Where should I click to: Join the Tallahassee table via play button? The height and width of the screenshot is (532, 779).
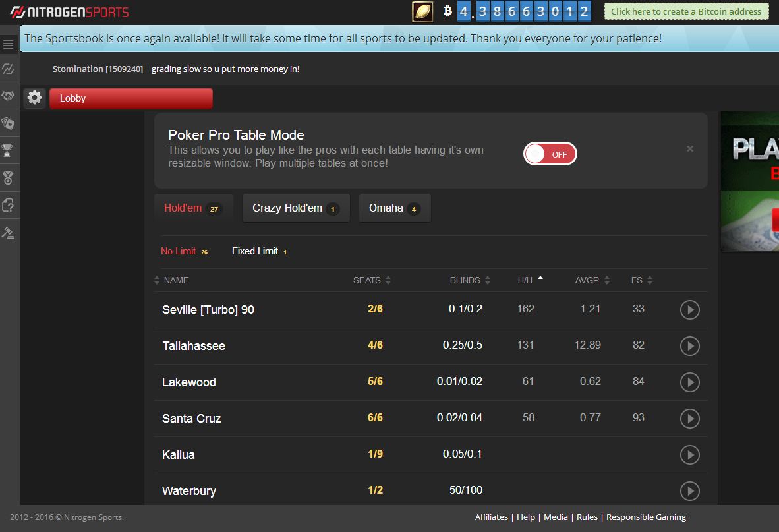(689, 345)
